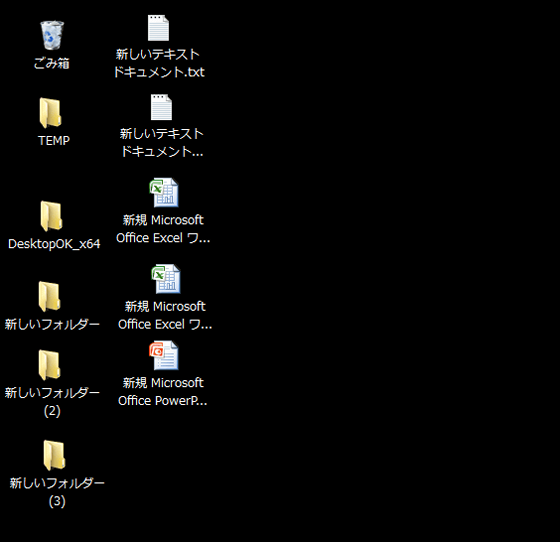The width and height of the screenshot is (560, 542).
Task: Select the TEMP folder icon
Action: pyautogui.click(x=50, y=113)
